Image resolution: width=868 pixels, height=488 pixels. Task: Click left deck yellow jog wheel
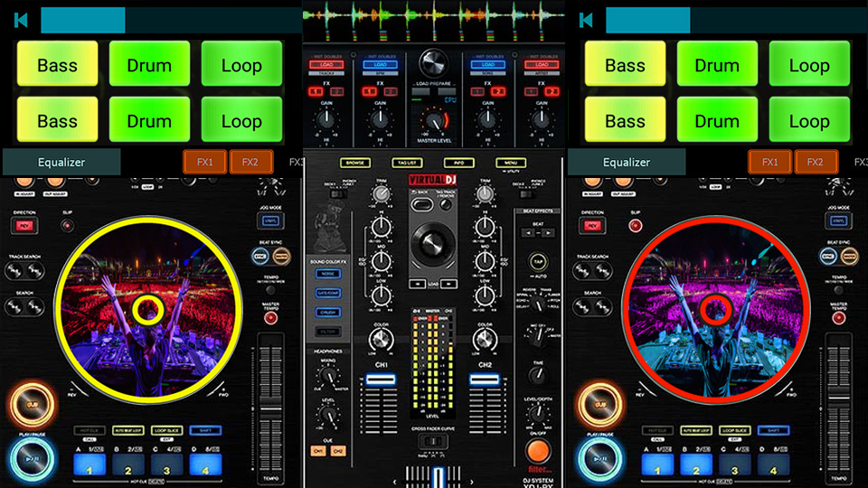pyautogui.click(x=148, y=310)
